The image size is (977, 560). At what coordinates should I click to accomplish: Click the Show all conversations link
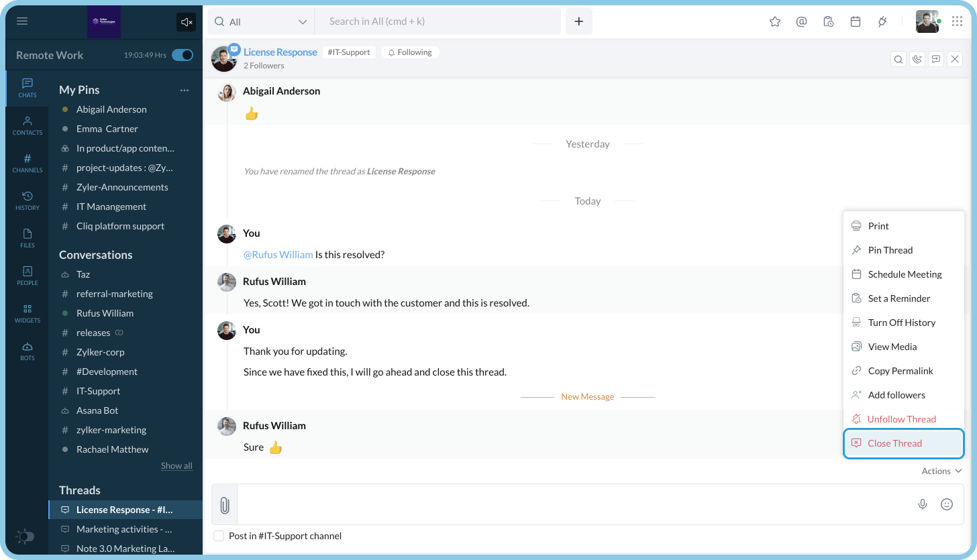point(176,465)
